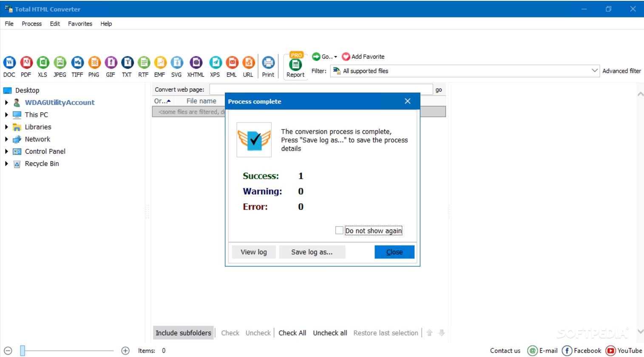Select the Desktop tree root item
The height and width of the screenshot is (357, 644).
tap(27, 90)
